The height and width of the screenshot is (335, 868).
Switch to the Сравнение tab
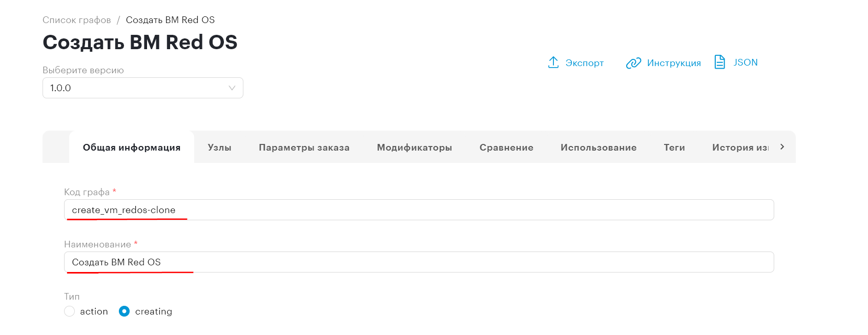click(x=506, y=147)
